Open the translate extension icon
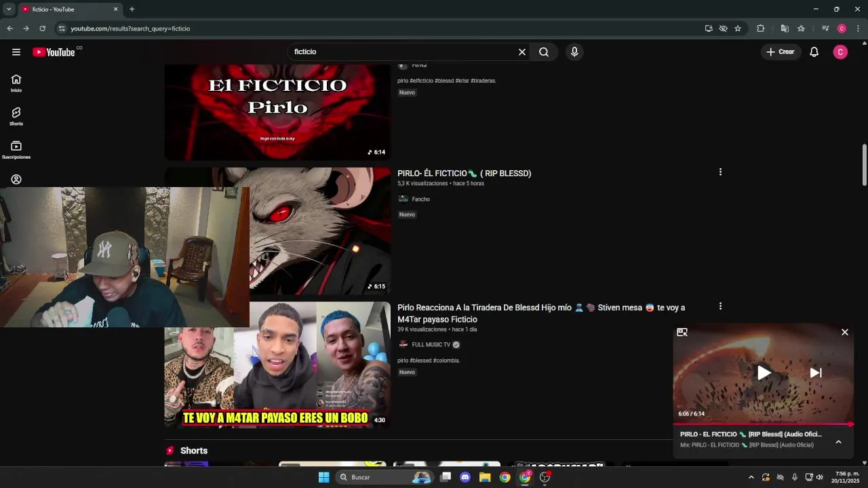The image size is (868, 488). click(x=785, y=28)
